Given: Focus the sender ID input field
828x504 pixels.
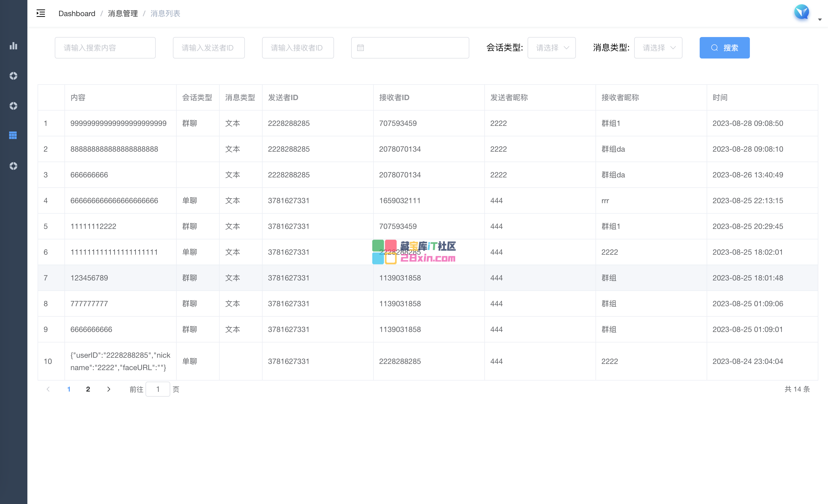Looking at the screenshot, I should click(x=209, y=48).
